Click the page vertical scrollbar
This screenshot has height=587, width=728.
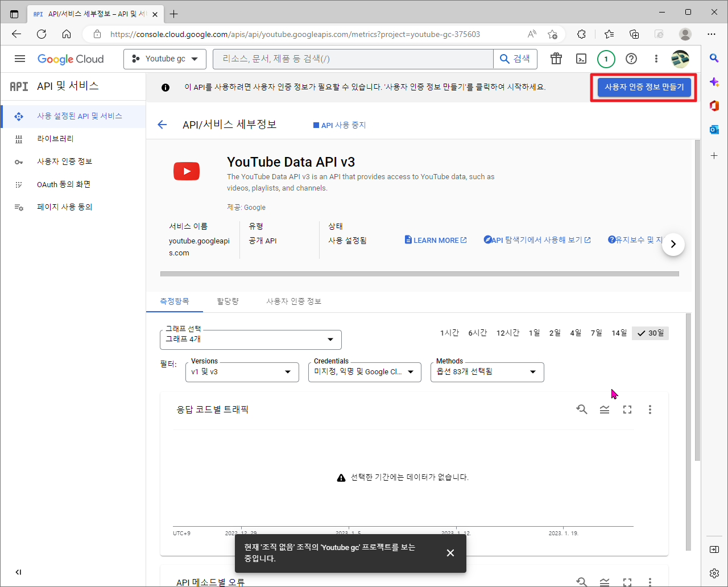tap(698, 300)
